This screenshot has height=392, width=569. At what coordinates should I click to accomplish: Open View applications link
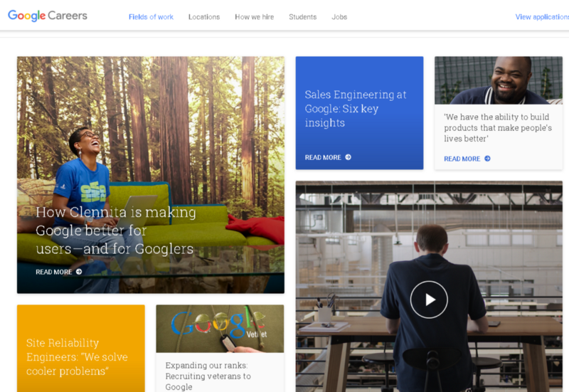click(x=542, y=16)
